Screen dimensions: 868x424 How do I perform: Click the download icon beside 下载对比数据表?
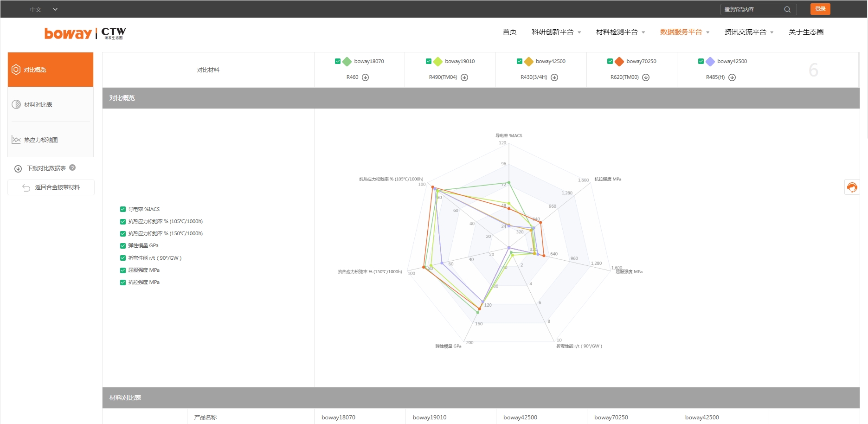click(x=18, y=169)
